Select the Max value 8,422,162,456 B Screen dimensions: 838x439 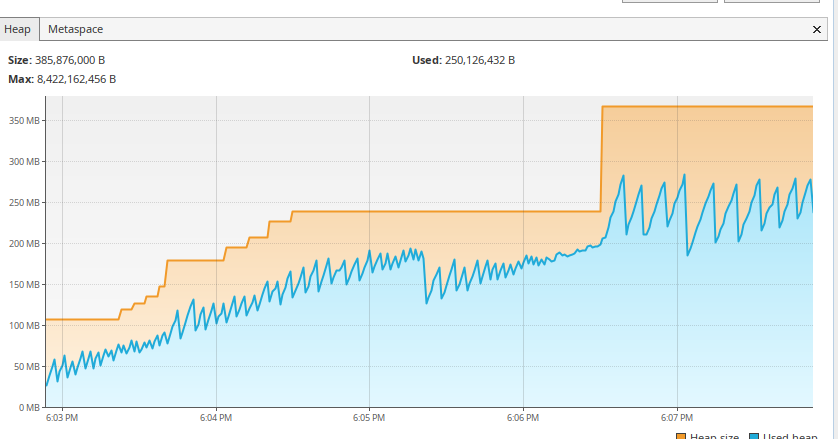point(76,79)
